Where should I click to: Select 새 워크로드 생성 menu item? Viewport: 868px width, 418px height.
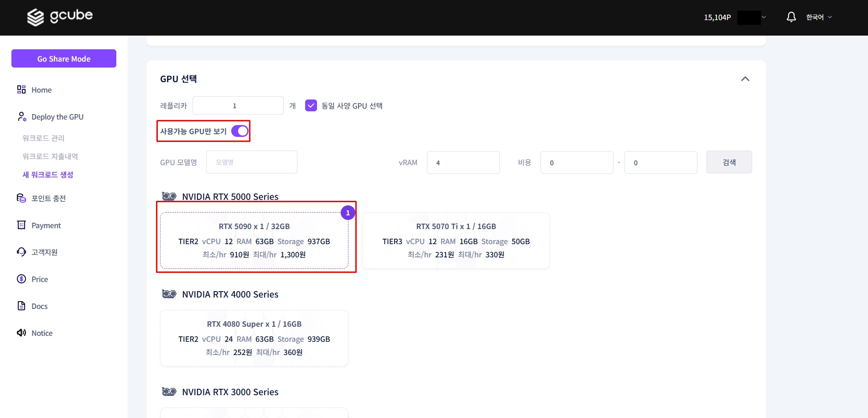[x=48, y=175]
